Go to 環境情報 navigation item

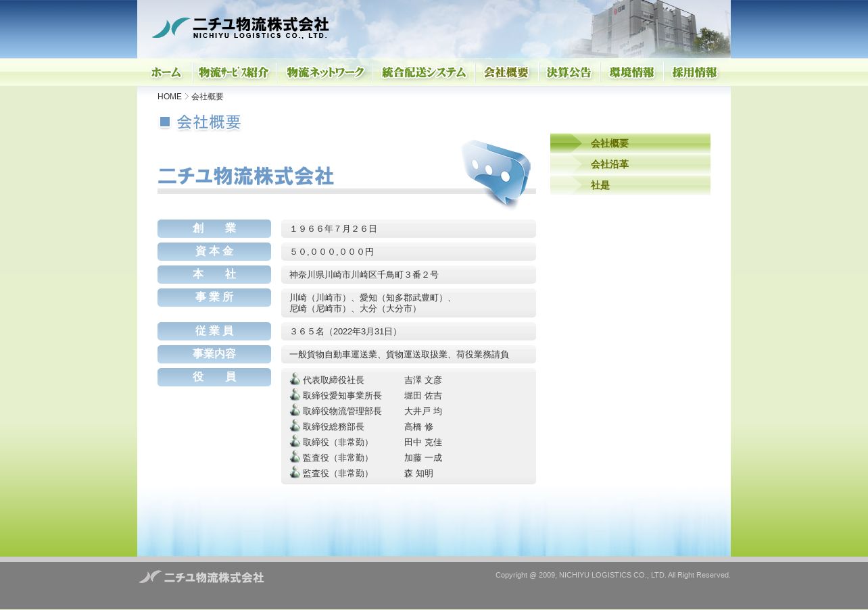632,72
